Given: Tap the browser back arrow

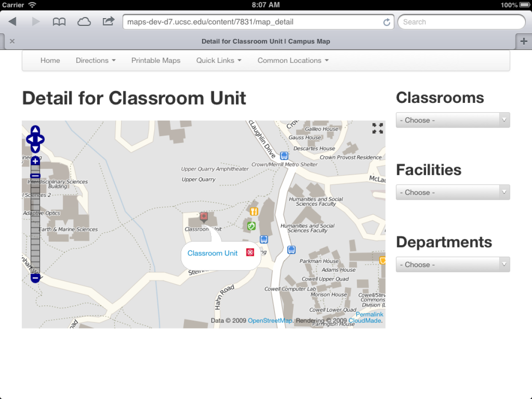Looking at the screenshot, I should (12, 22).
